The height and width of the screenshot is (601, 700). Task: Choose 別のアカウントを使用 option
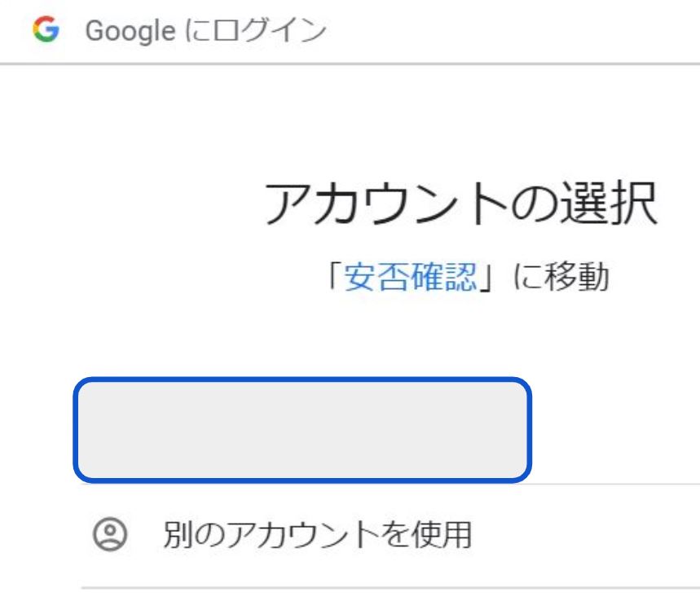coord(317,535)
